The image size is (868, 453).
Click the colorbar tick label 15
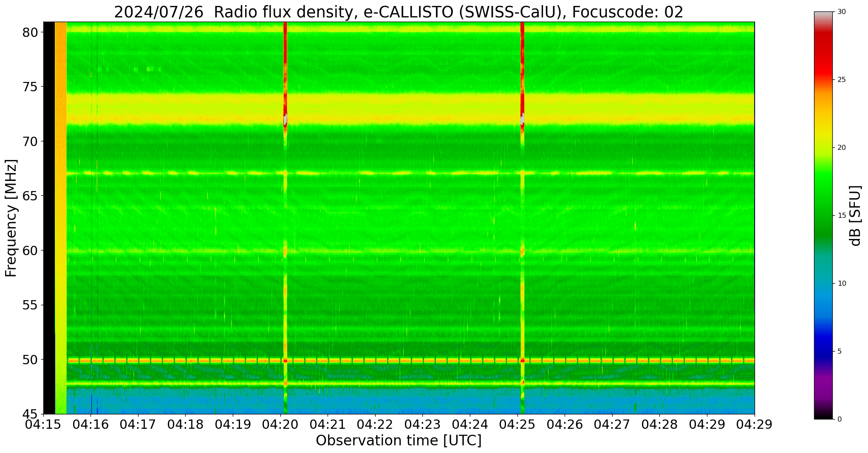[841, 216]
